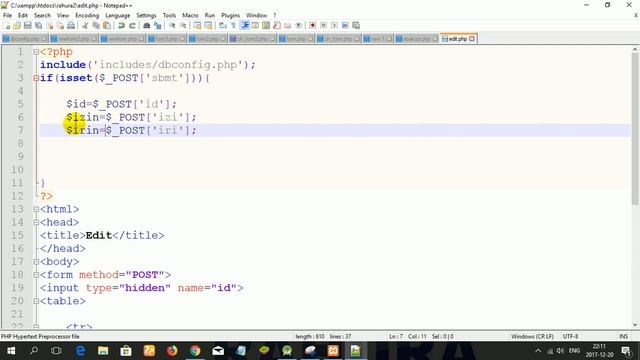Save the current recorded macro icon
Image resolution: width=640 pixels, height=360 pixels.
pyautogui.click(x=356, y=25)
